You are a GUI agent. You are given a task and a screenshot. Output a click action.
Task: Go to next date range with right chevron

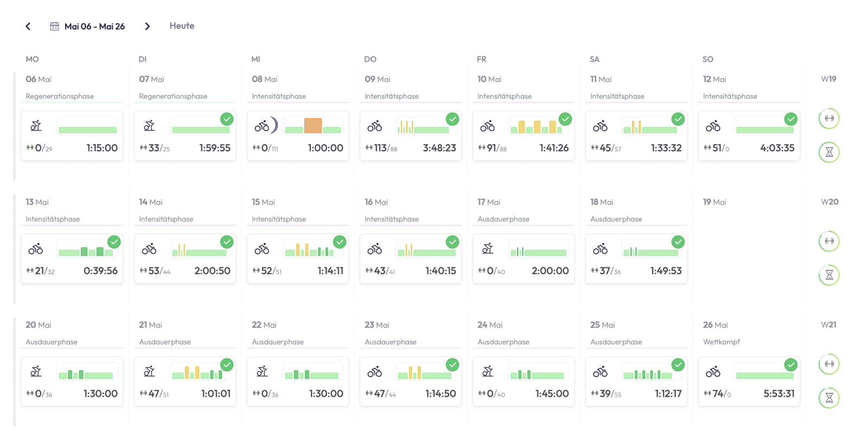(x=147, y=26)
